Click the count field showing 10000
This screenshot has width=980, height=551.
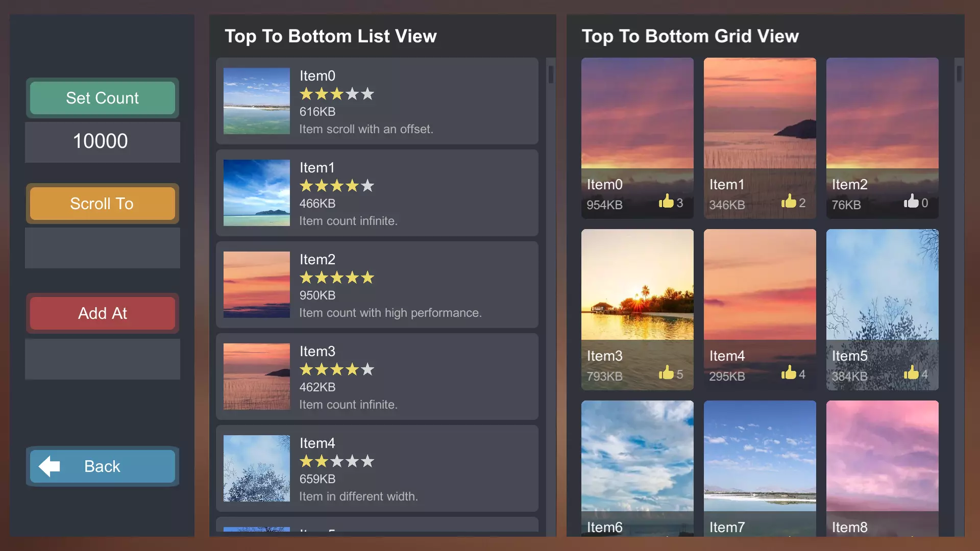[103, 142]
